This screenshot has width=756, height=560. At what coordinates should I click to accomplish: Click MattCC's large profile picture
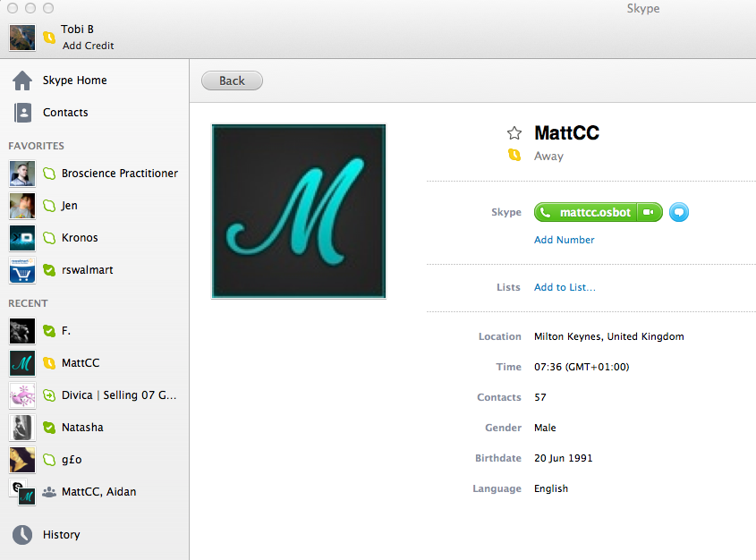pyautogui.click(x=299, y=212)
